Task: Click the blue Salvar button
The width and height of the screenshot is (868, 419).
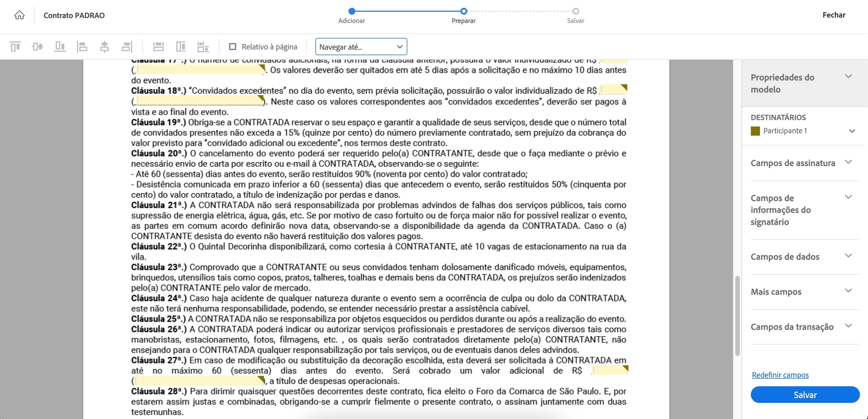Action: 805,395
